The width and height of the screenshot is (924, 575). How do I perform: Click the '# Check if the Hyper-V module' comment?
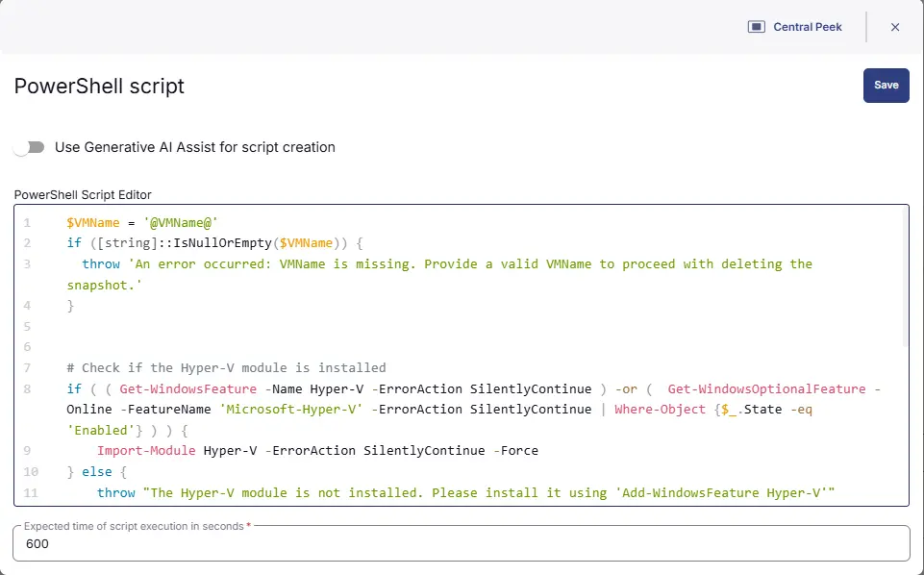(226, 367)
